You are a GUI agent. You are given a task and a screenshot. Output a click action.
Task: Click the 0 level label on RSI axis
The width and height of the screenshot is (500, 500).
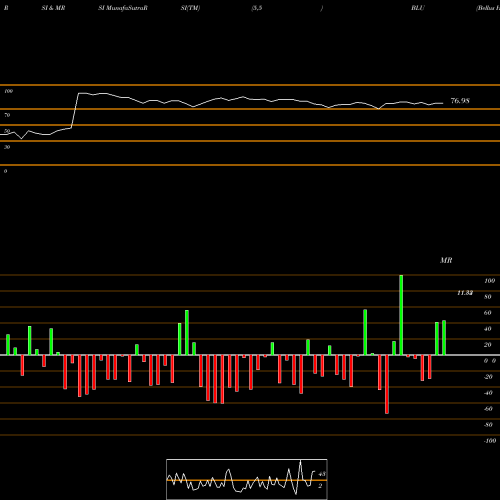click(x=5, y=171)
